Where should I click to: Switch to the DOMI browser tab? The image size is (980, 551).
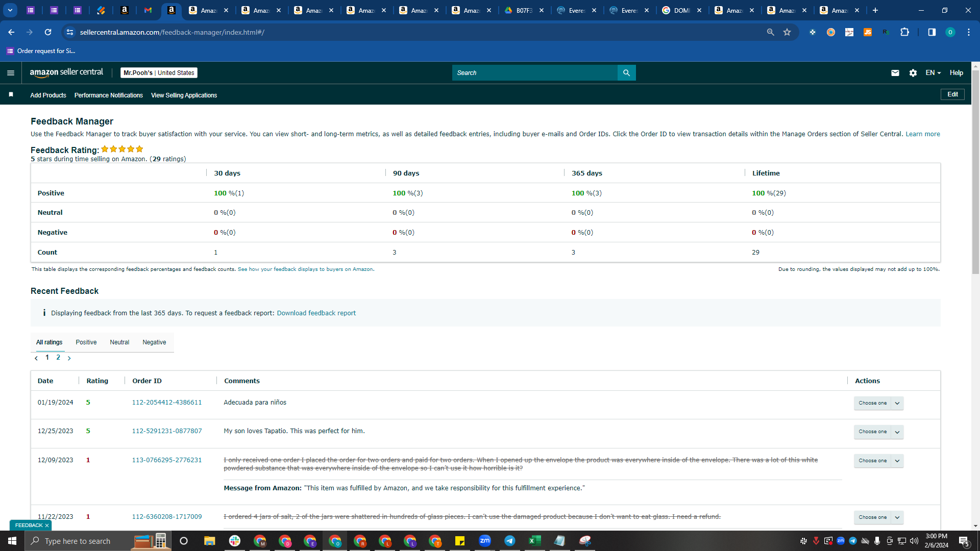point(682,10)
